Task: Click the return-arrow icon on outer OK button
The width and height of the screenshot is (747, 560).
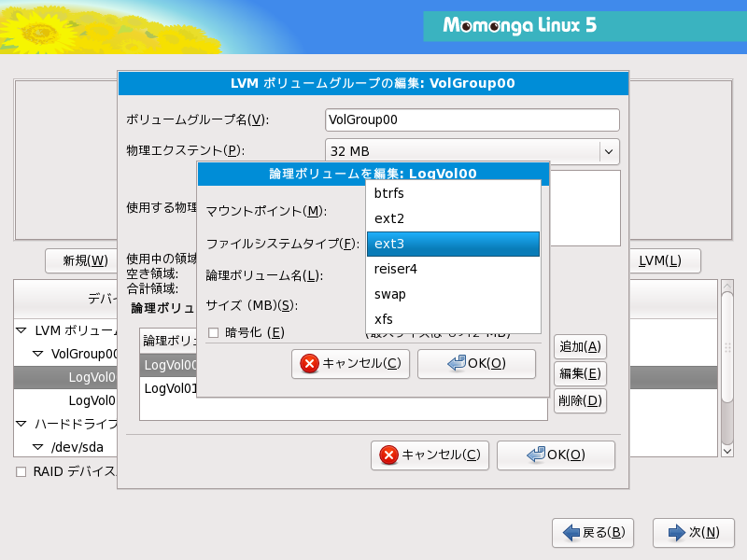Action: (x=536, y=455)
